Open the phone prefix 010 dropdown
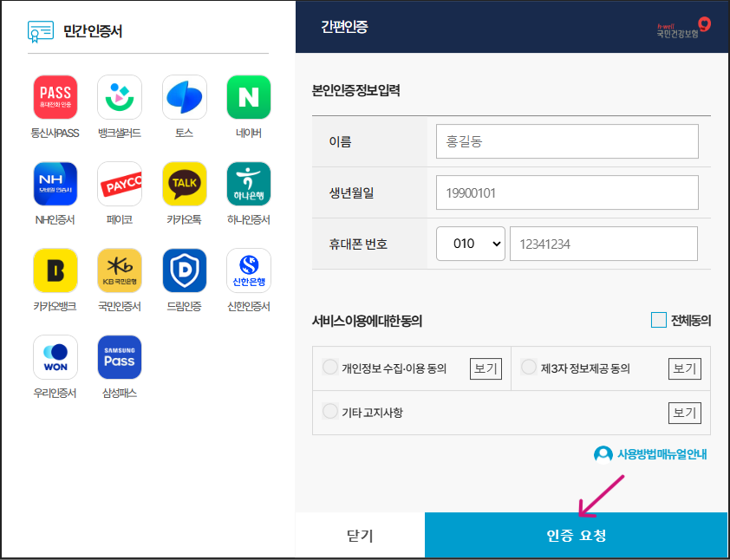This screenshot has width=730, height=560. tap(470, 244)
